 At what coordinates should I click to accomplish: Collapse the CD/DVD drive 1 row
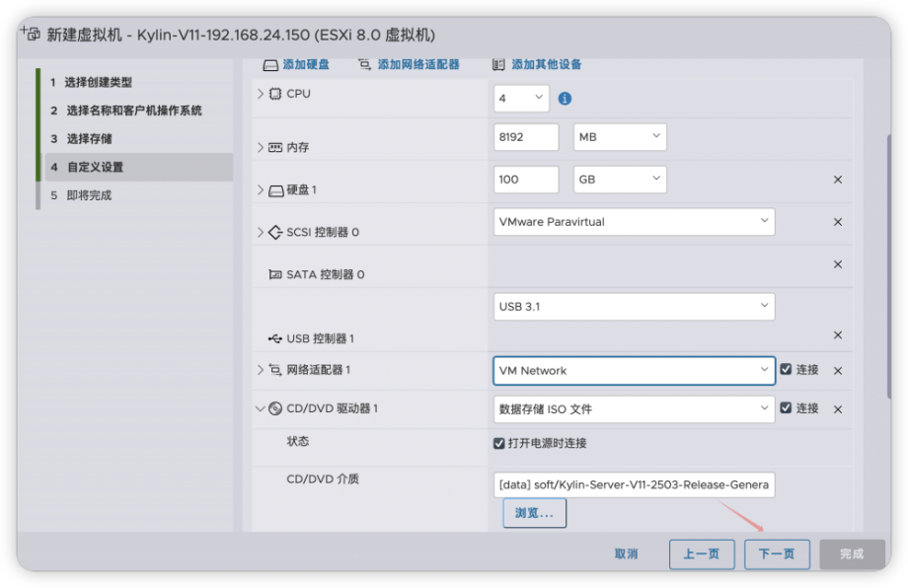pyautogui.click(x=260, y=408)
